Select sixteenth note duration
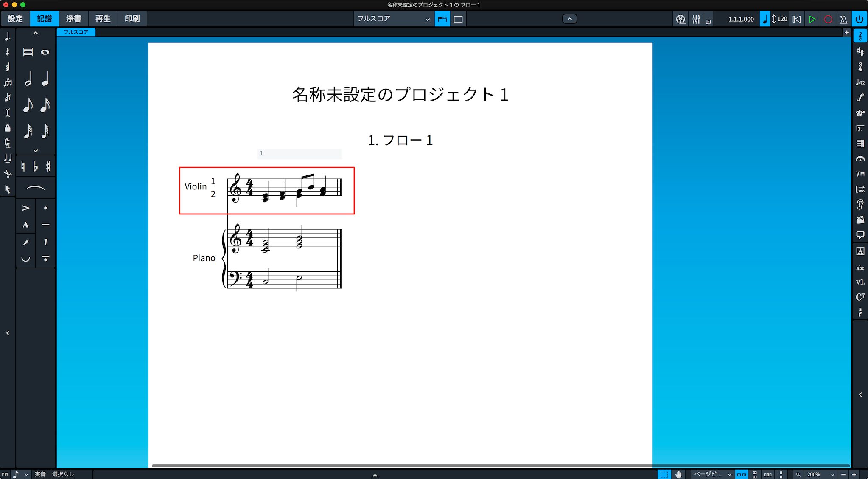This screenshot has width=868, height=479. tap(45, 105)
